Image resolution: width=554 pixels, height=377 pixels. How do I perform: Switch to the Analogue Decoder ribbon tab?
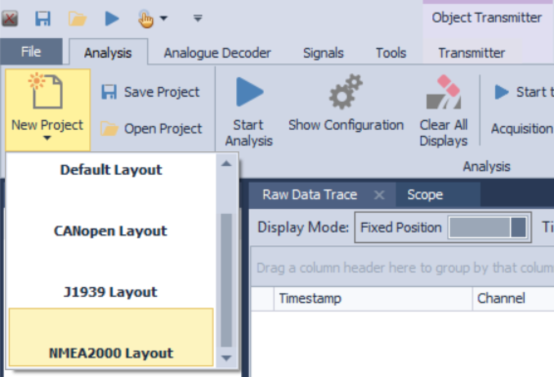click(217, 53)
